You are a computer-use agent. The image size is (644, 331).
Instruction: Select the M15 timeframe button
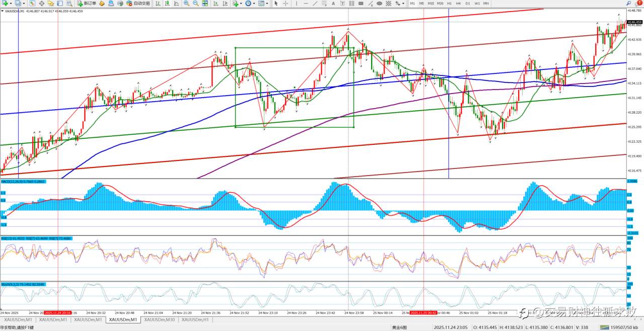431,3
